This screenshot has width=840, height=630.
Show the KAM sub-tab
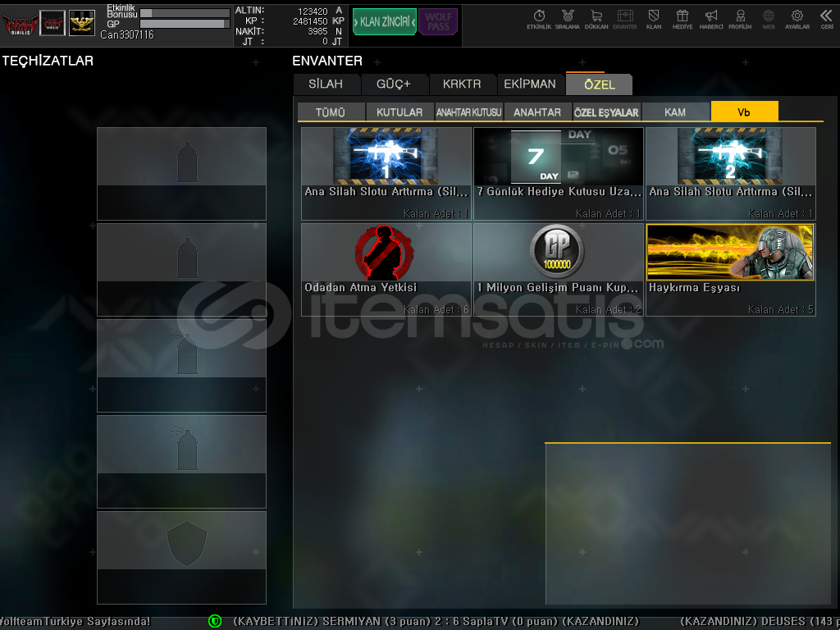[675, 112]
